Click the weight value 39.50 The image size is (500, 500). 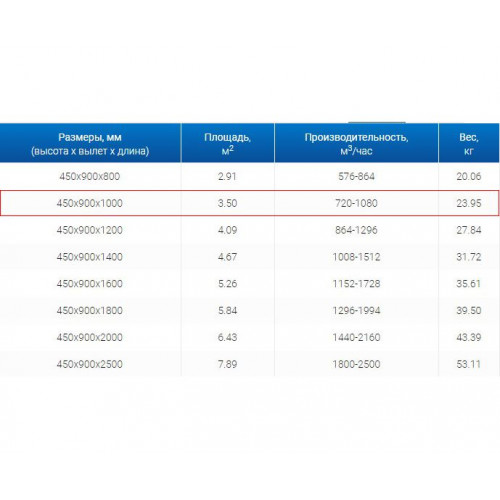point(469,310)
